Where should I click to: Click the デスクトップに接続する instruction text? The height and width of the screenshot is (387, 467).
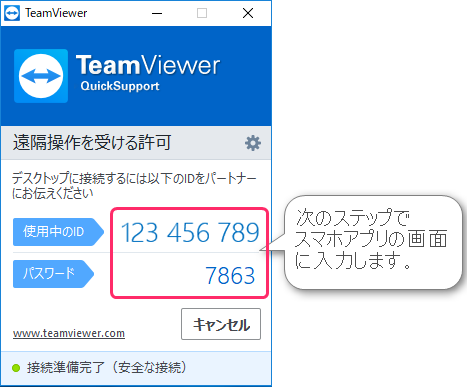[134, 185]
